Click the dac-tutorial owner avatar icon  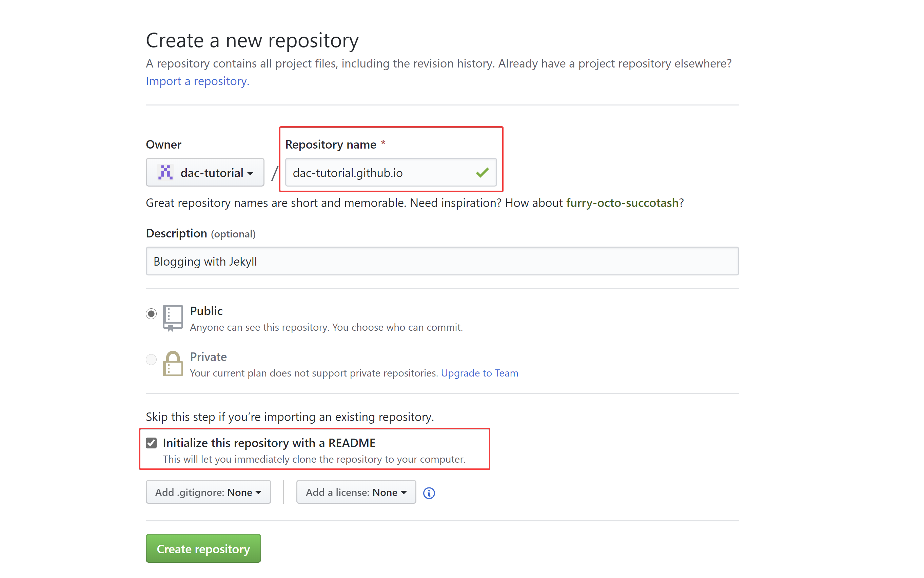(x=165, y=172)
